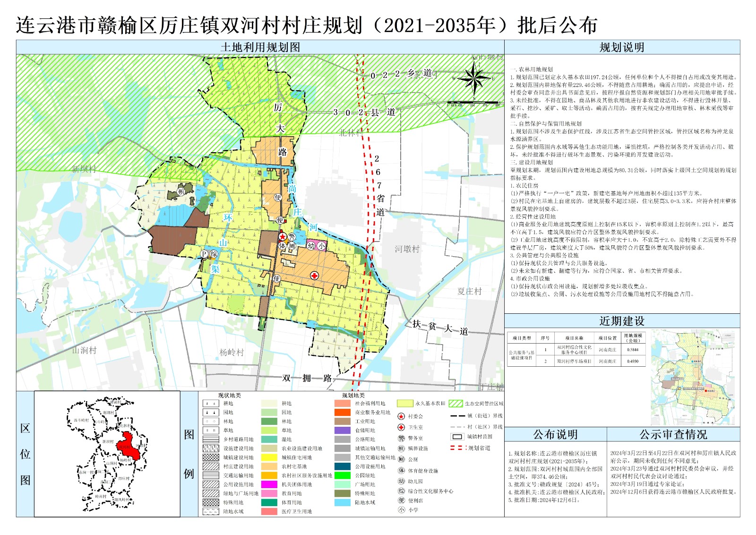
Task: Click the P parking marker on the map
Action: tap(205, 254)
